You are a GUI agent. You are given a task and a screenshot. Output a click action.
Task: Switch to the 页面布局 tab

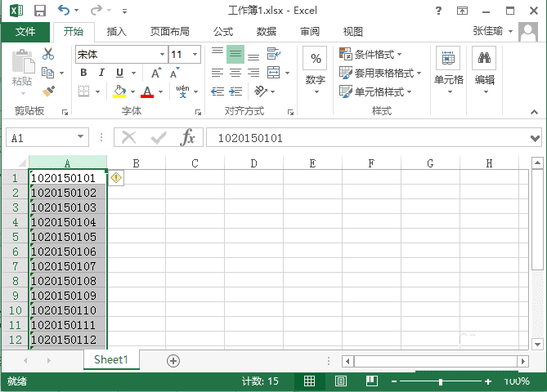169,32
